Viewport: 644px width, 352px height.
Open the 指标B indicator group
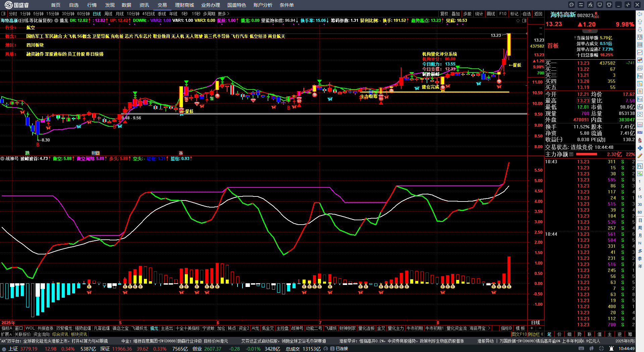(x=506, y=328)
